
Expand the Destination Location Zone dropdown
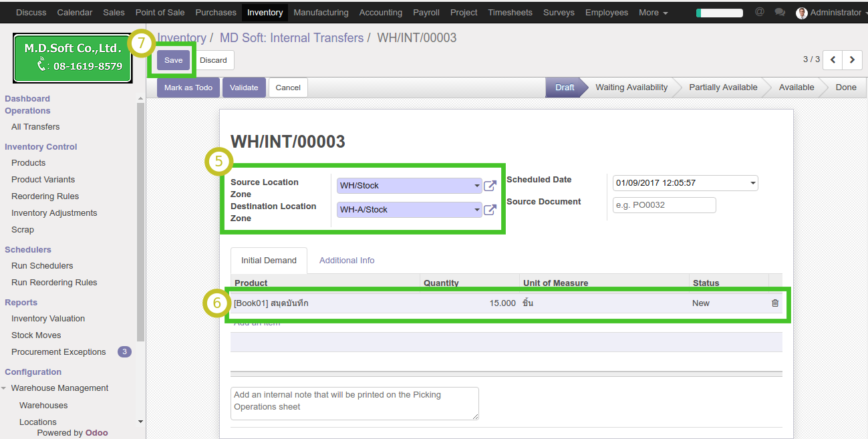tap(476, 210)
